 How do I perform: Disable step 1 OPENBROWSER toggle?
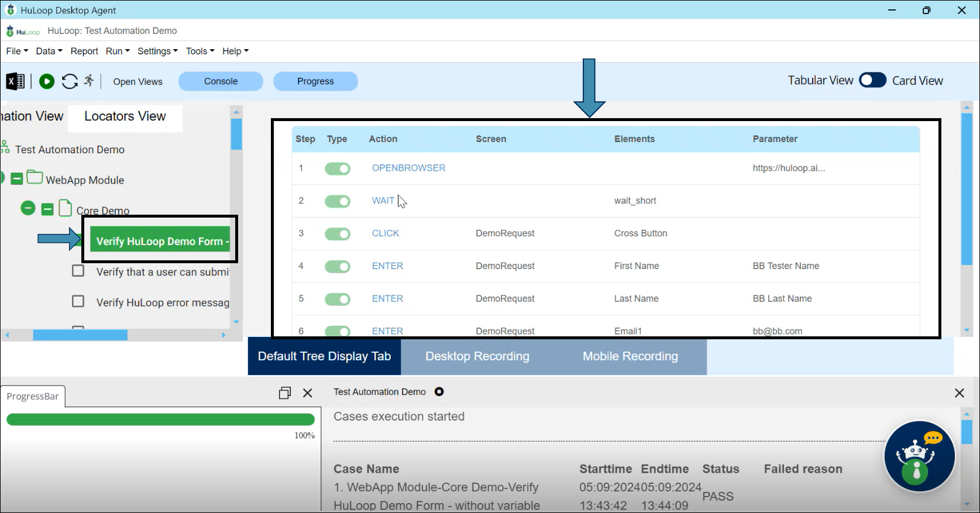[338, 168]
